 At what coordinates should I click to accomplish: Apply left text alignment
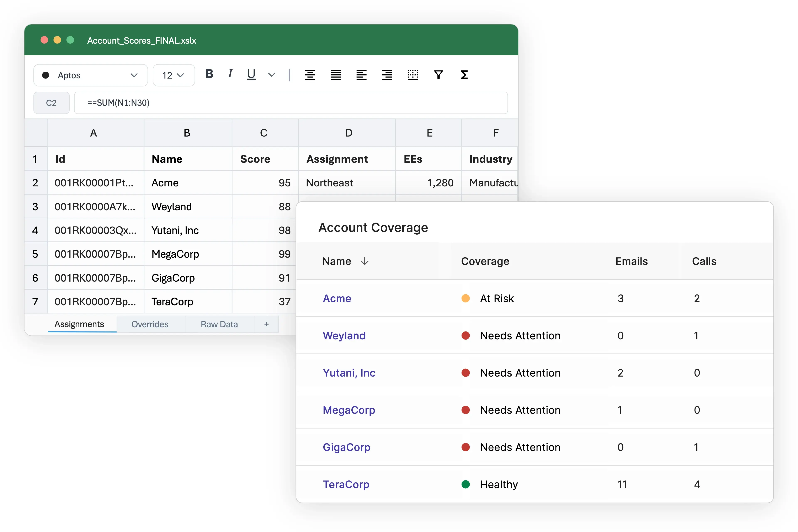pos(361,75)
